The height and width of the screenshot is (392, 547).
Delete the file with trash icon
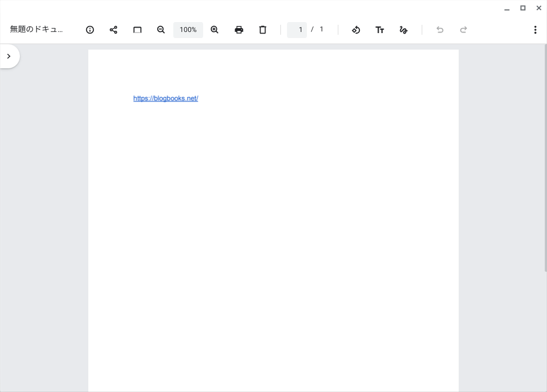click(263, 30)
